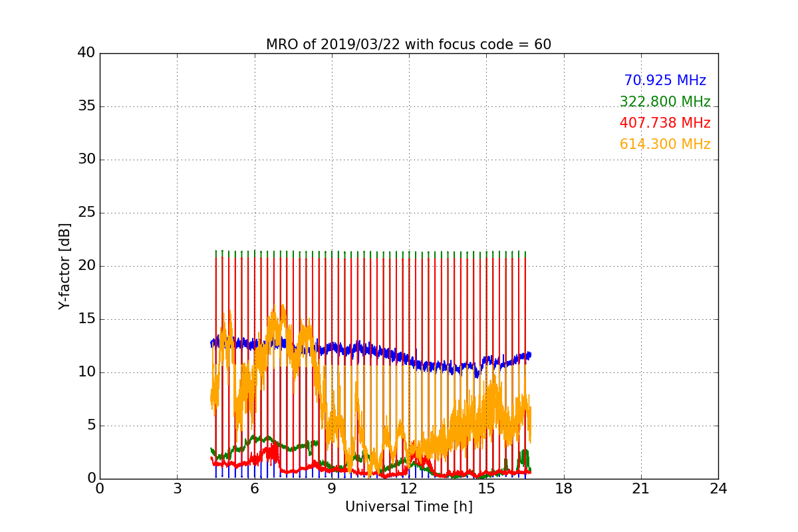Click the x-axis tick label '12'
The height and width of the screenshot is (532, 798).
pyautogui.click(x=409, y=489)
